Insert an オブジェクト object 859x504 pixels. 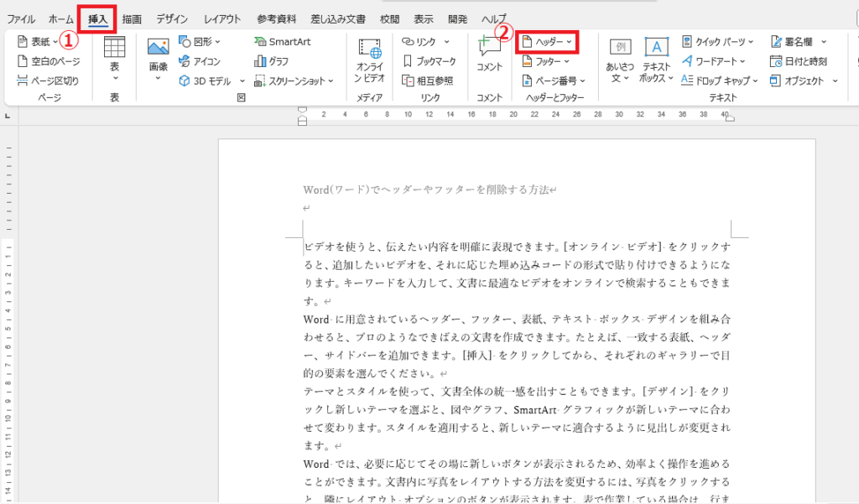[x=797, y=81]
